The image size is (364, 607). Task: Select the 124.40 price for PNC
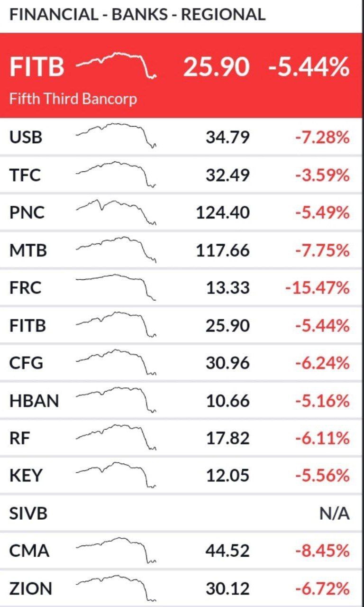tap(223, 212)
